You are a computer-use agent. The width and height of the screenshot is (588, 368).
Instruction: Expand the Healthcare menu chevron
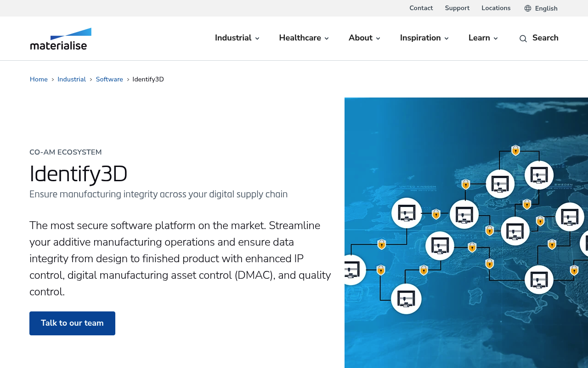coord(327,39)
